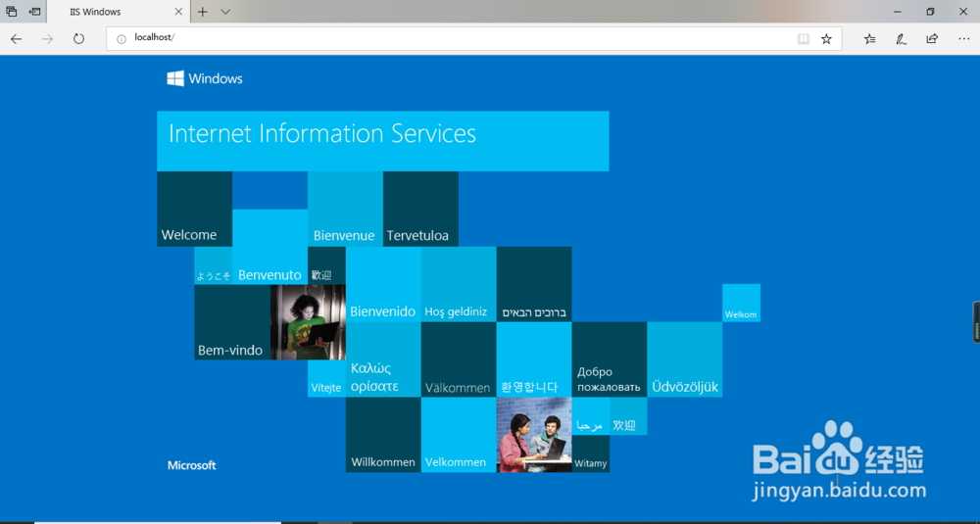Viewport: 980px width, 524px height.
Task: Click the add notes pen icon
Action: (x=901, y=39)
